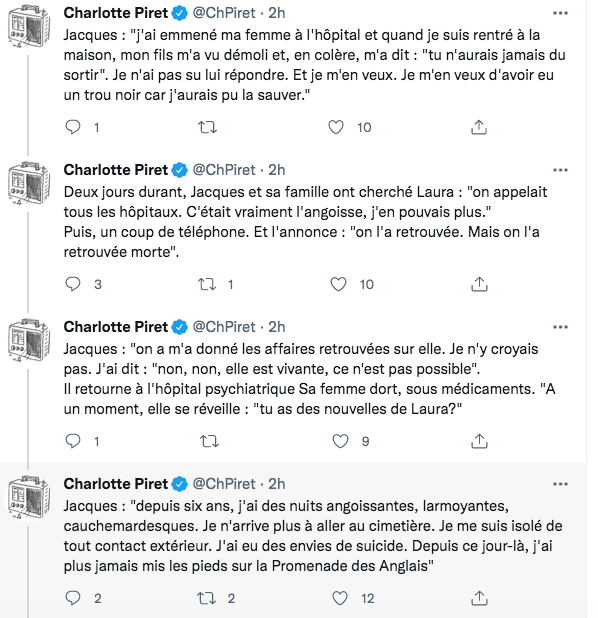Open more options on the 'Deux jours durant' tweet
The image size is (598, 618).
560,170
